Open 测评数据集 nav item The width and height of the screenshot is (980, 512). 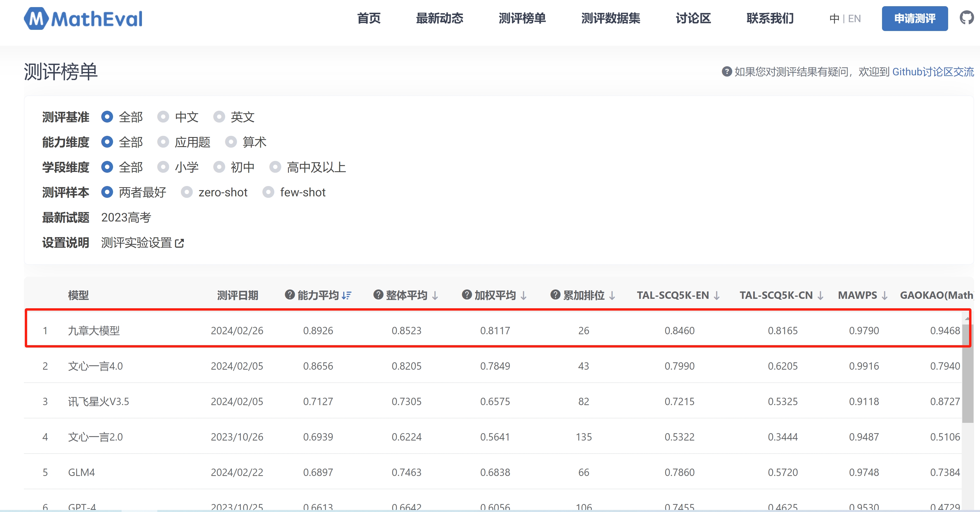(x=611, y=18)
